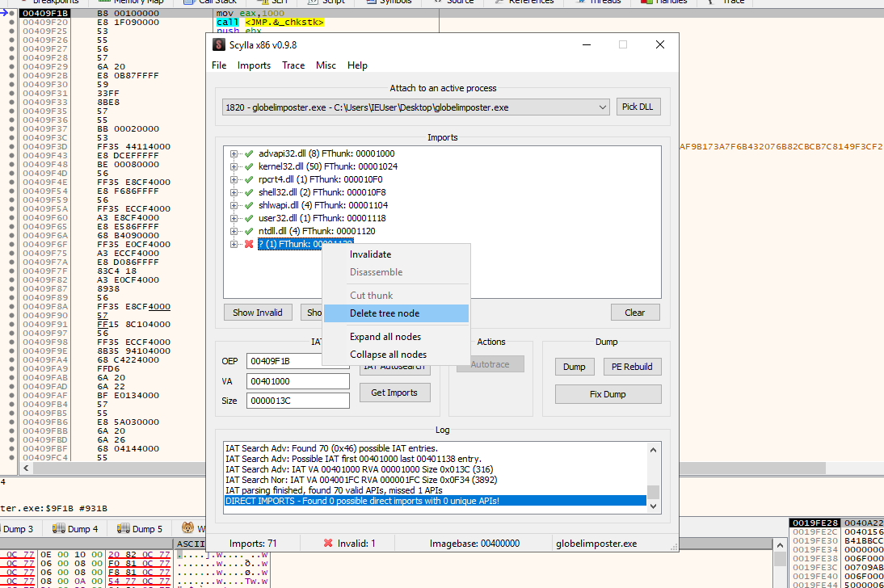
Task: Click the Dump button
Action: [574, 367]
